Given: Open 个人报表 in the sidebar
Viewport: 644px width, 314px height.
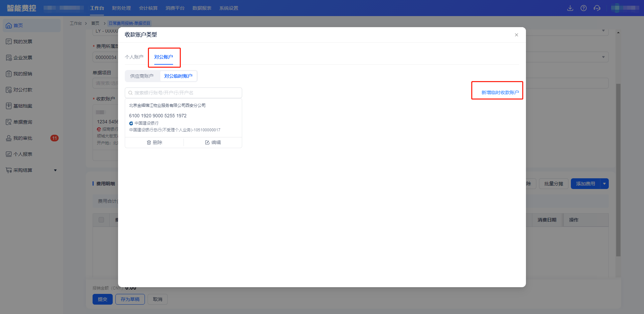Looking at the screenshot, I should (x=23, y=154).
